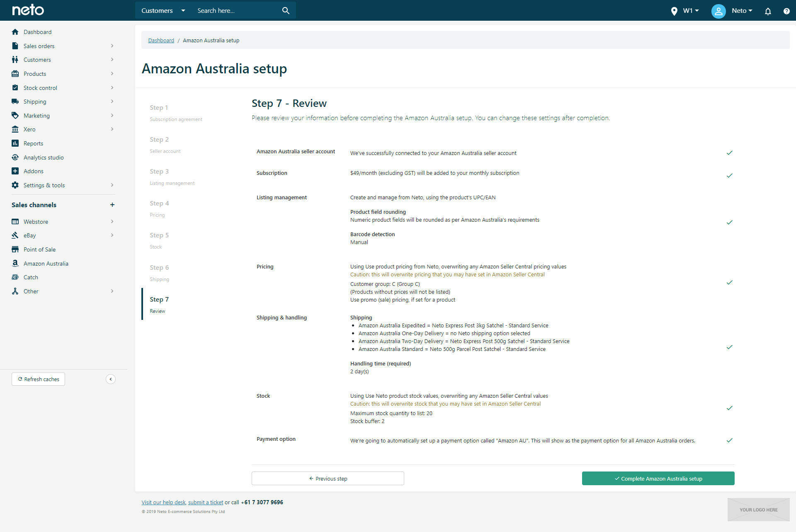Expand the Products submenu chevron
Screen dimensions: 796x532
pos(112,74)
